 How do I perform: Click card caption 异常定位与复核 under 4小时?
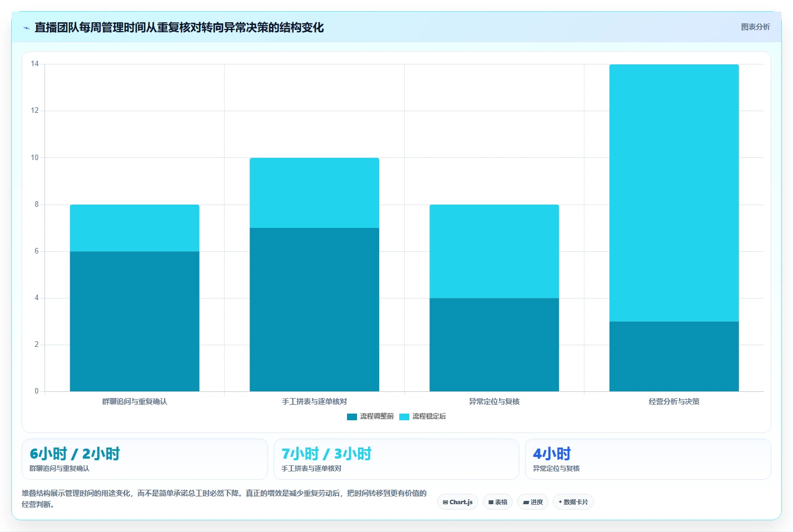(556, 469)
